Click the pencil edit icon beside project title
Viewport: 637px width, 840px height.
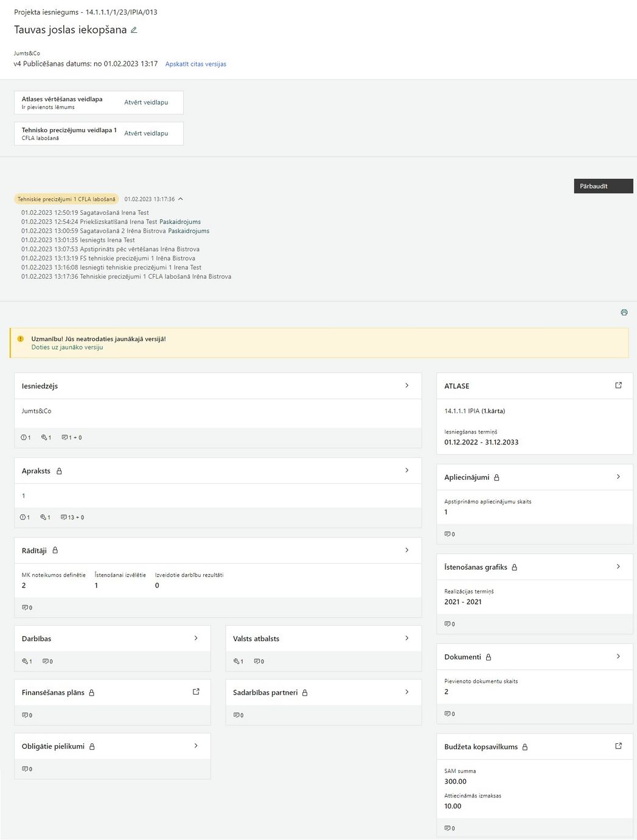pyautogui.click(x=134, y=30)
